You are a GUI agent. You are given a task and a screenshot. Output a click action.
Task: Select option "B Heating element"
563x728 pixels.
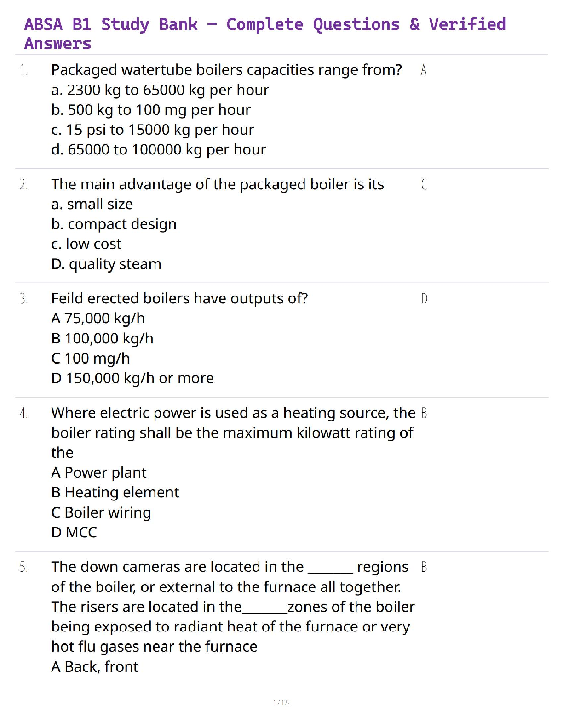(x=115, y=493)
